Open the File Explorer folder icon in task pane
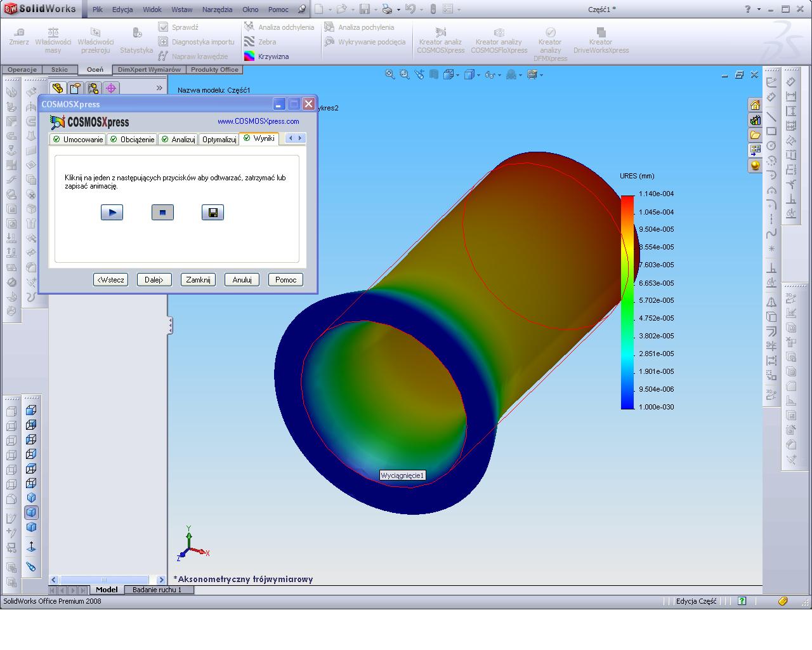This screenshot has width=812, height=650. [755, 135]
